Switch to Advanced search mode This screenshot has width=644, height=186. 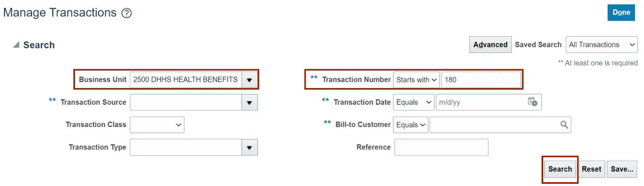pos(490,45)
